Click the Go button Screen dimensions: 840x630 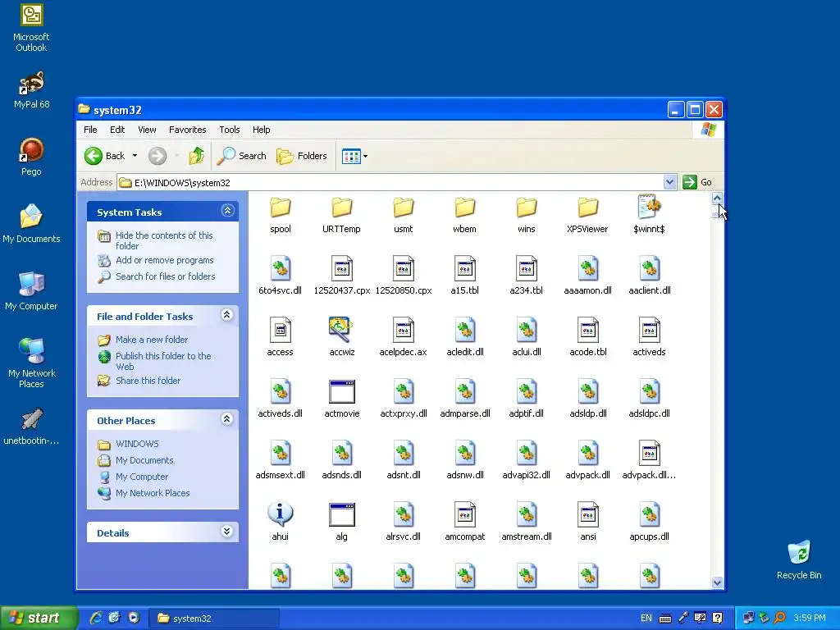(697, 182)
